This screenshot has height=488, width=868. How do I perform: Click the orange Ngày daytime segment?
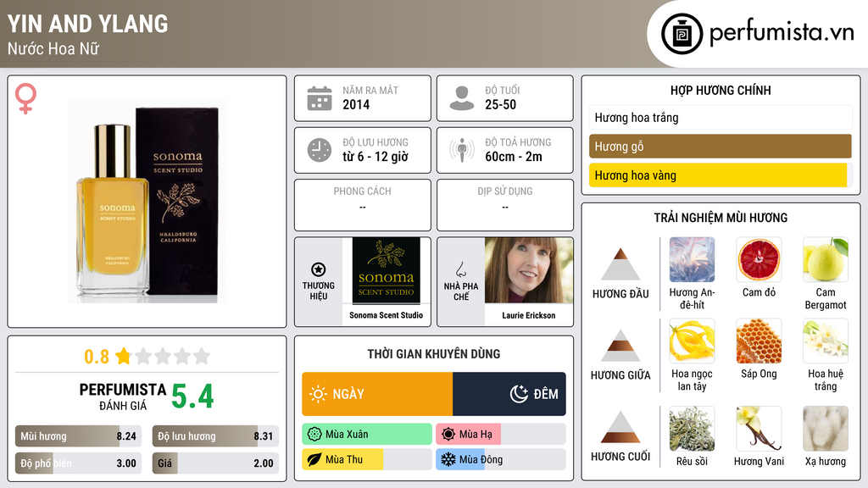(x=377, y=394)
